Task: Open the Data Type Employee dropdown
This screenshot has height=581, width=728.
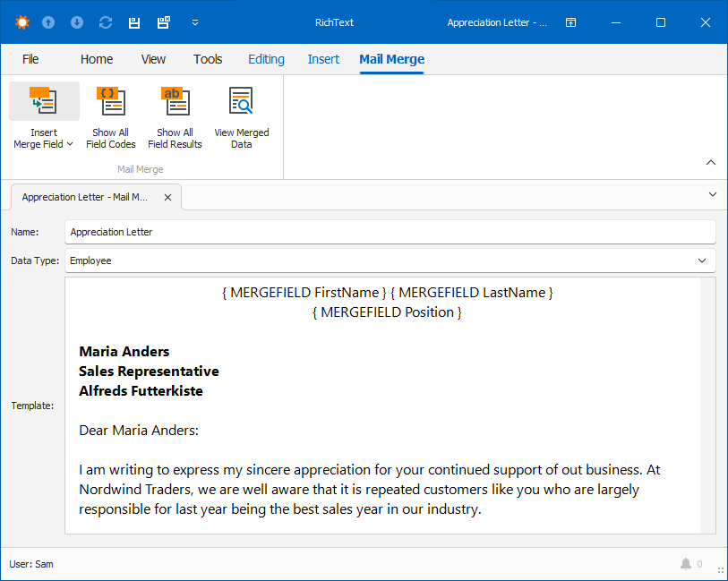Action: 704,260
